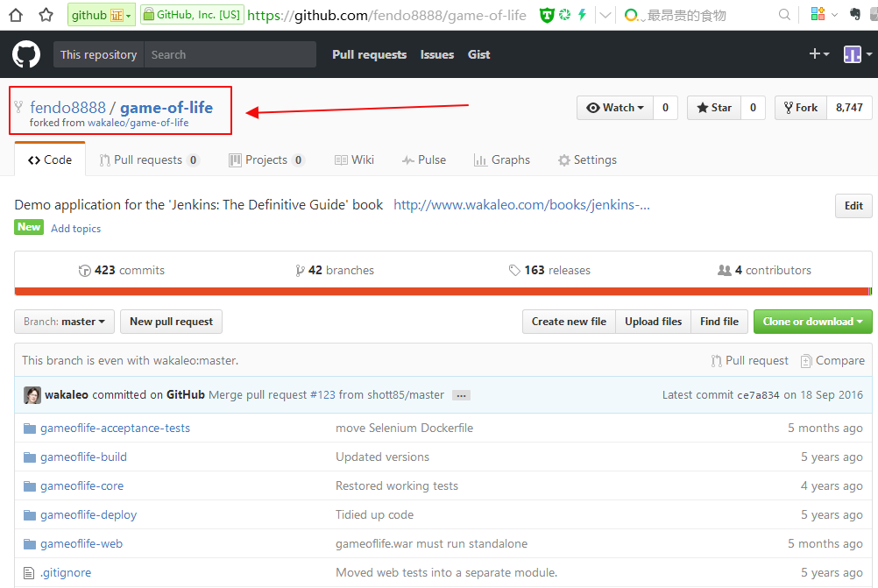The height and width of the screenshot is (588, 878).
Task: Click New pull request button
Action: (172, 322)
